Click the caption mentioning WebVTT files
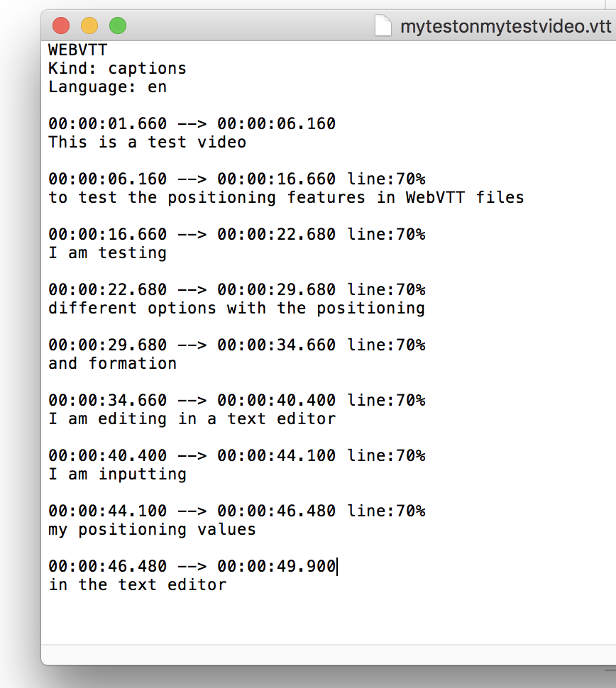This screenshot has width=616, height=688. [286, 198]
